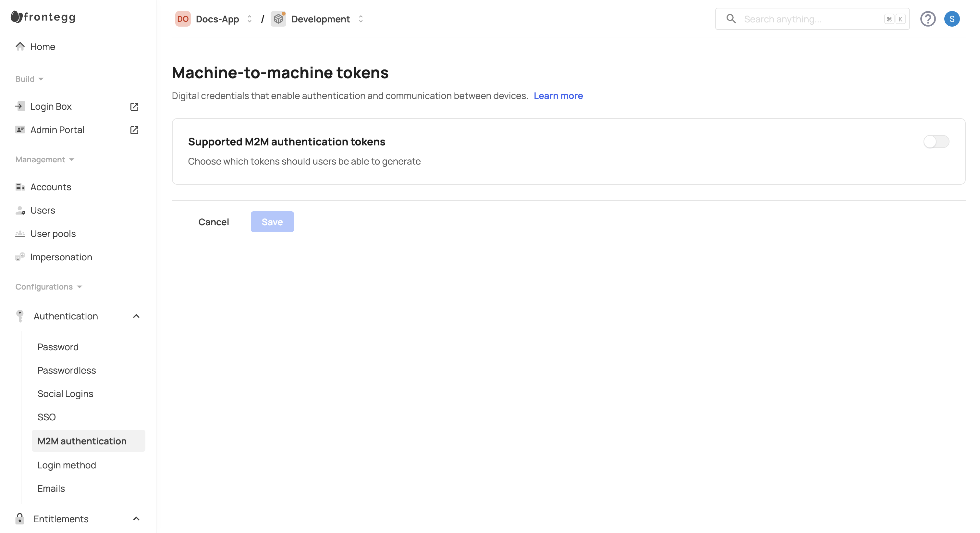Click the Development environment cube icon

278,19
